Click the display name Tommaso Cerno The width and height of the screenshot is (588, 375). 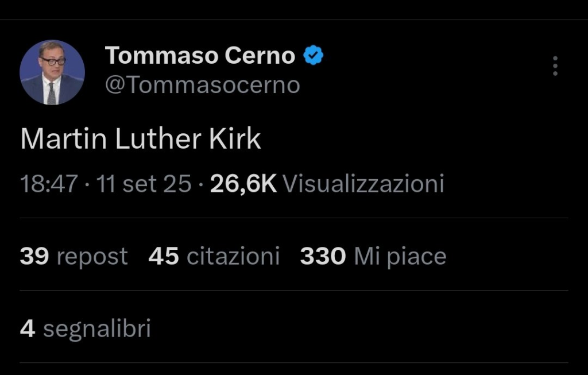[200, 56]
